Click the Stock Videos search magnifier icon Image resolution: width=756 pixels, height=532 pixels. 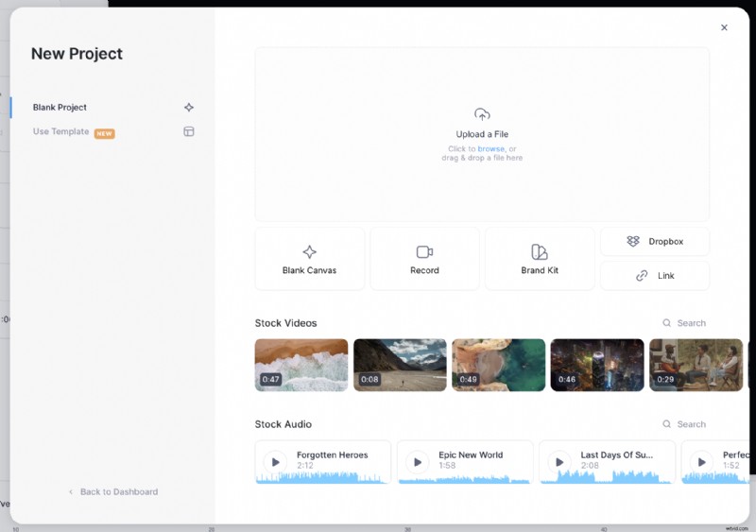[x=667, y=323]
